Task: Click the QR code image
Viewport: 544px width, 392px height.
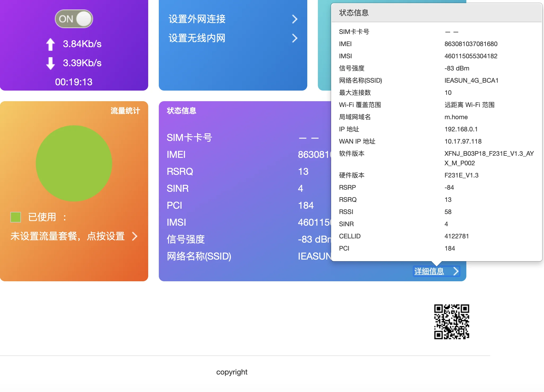Action: (x=451, y=322)
